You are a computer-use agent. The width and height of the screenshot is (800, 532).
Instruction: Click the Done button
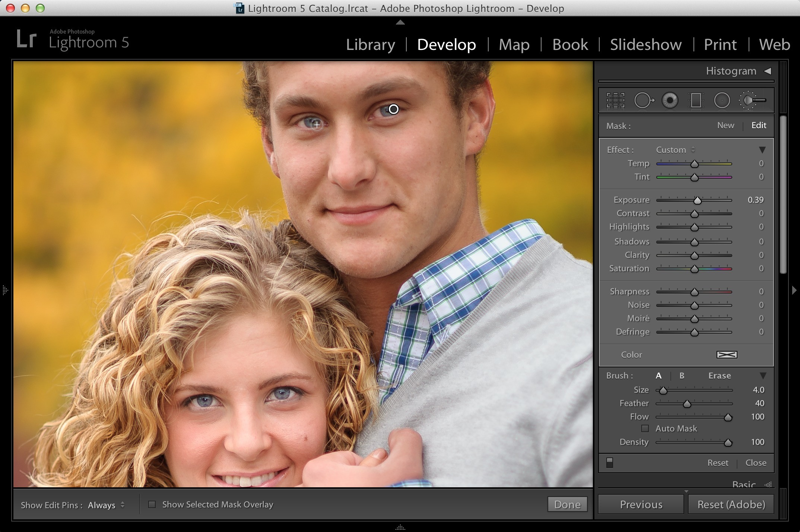[567, 504]
